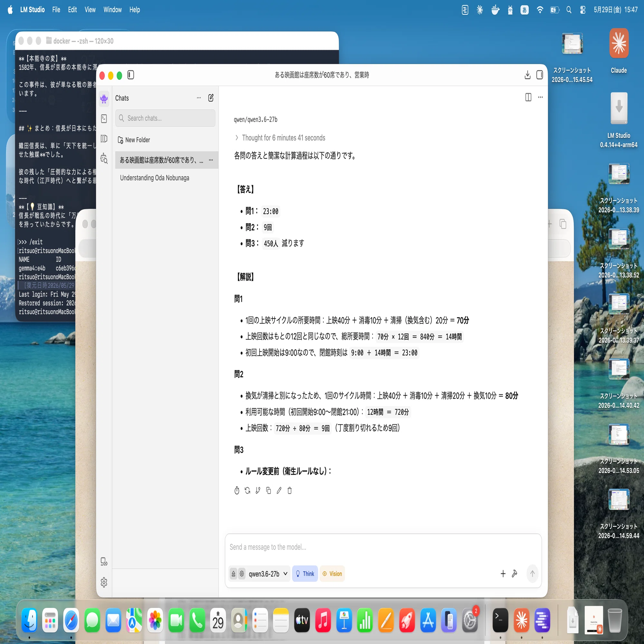
Task: Delete the assistant message with trash icon
Action: pos(290,490)
